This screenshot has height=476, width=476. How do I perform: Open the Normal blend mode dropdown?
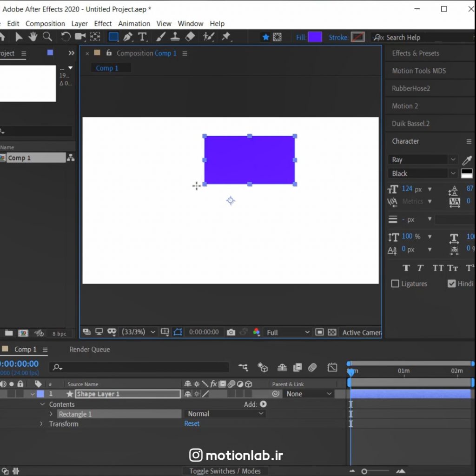[225, 413]
